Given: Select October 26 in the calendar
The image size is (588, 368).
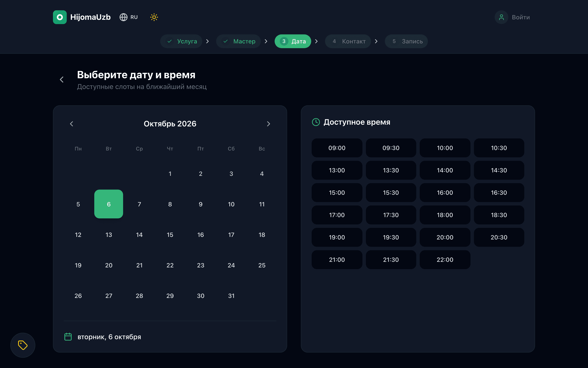Looking at the screenshot, I should (x=78, y=296).
